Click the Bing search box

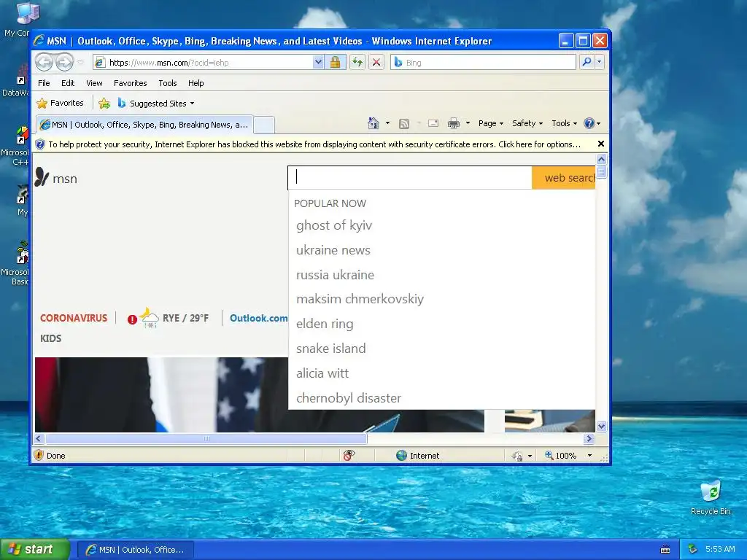[x=483, y=63]
